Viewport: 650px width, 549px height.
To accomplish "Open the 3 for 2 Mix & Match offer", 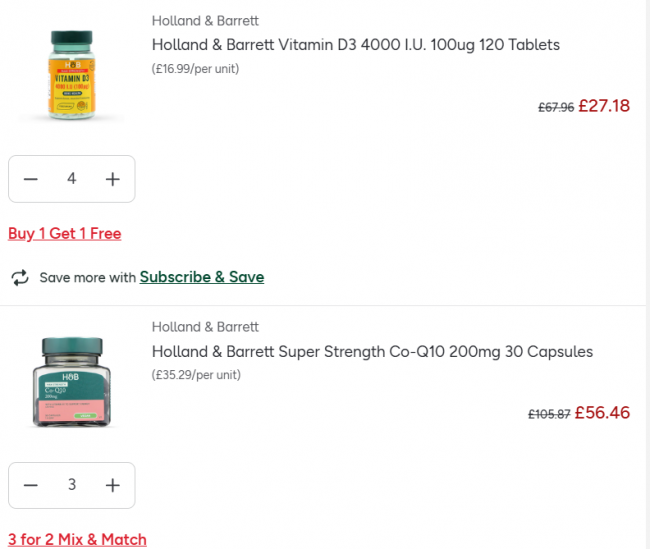I will [77, 539].
